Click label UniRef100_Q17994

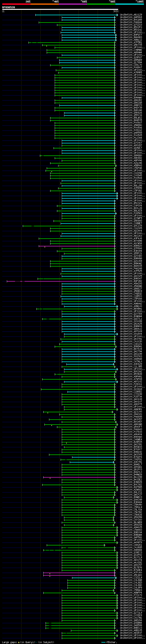pos(131,63)
